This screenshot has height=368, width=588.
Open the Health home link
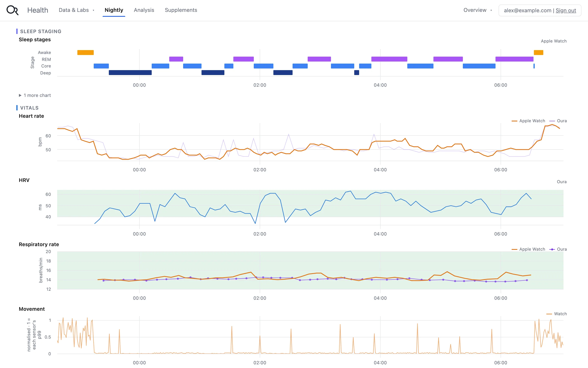click(38, 10)
